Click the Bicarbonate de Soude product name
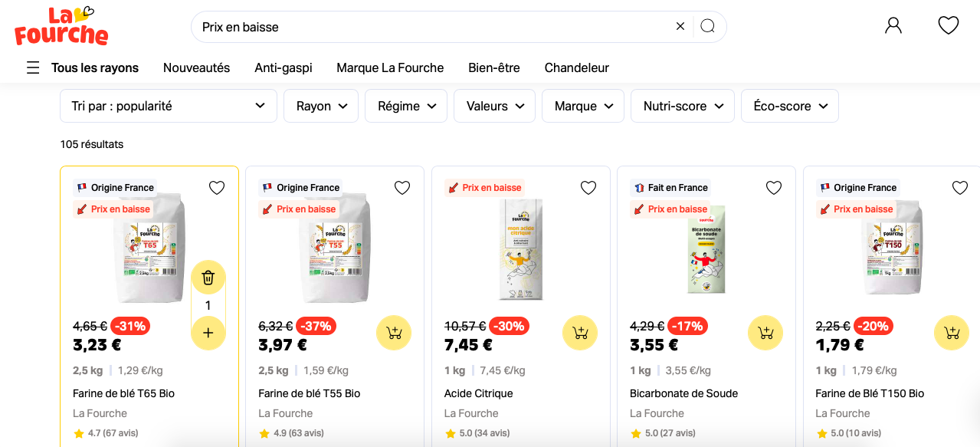This screenshot has height=447, width=980. [683, 393]
